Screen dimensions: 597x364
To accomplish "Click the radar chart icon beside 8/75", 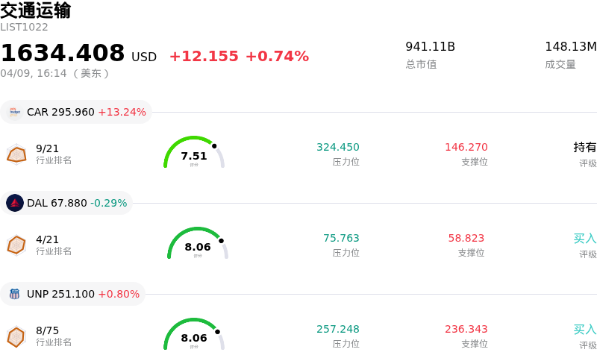I will pos(16,336).
